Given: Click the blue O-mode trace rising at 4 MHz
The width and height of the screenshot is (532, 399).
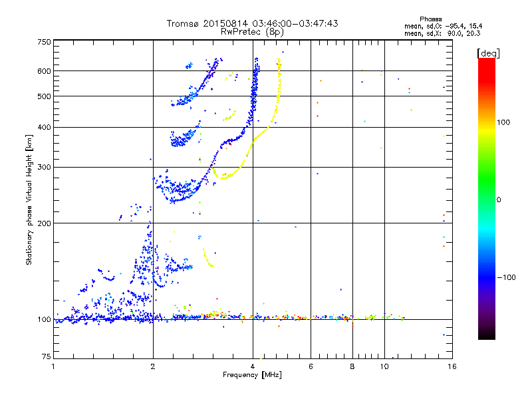Looking at the screenshot, I should coord(254,92).
